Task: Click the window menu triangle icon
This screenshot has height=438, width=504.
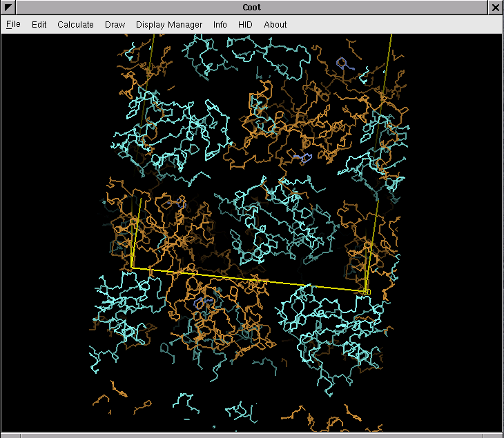Action: point(8,8)
